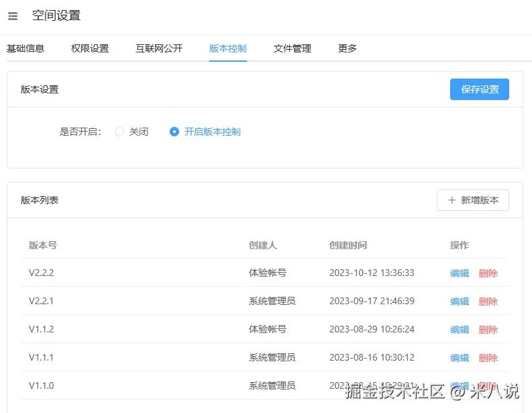Click the 新增版本 button

pyautogui.click(x=472, y=200)
